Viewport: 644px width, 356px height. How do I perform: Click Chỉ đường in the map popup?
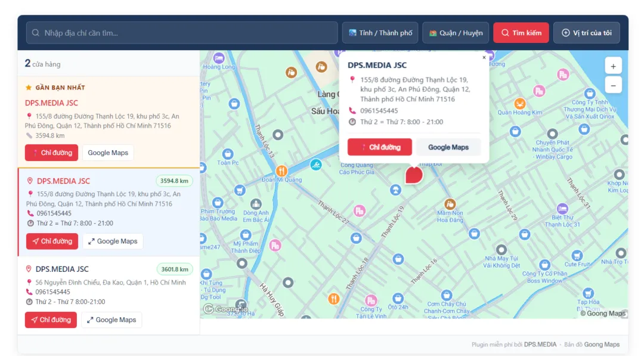[x=380, y=147]
